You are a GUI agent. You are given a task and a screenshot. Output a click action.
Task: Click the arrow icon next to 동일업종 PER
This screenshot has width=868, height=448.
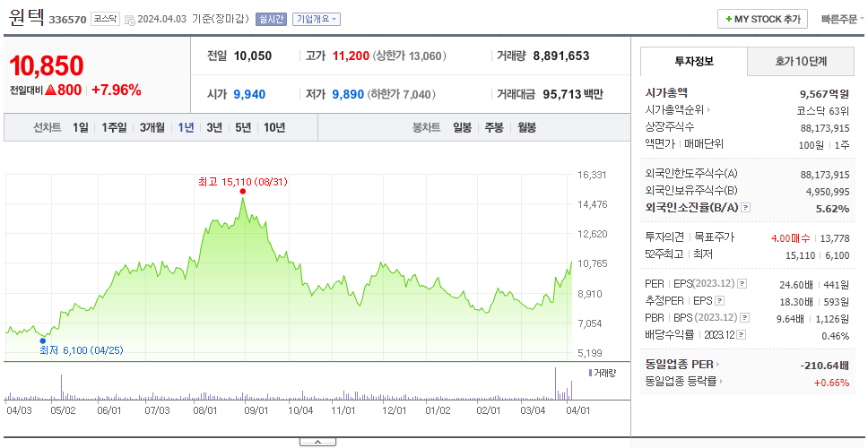pos(718,365)
